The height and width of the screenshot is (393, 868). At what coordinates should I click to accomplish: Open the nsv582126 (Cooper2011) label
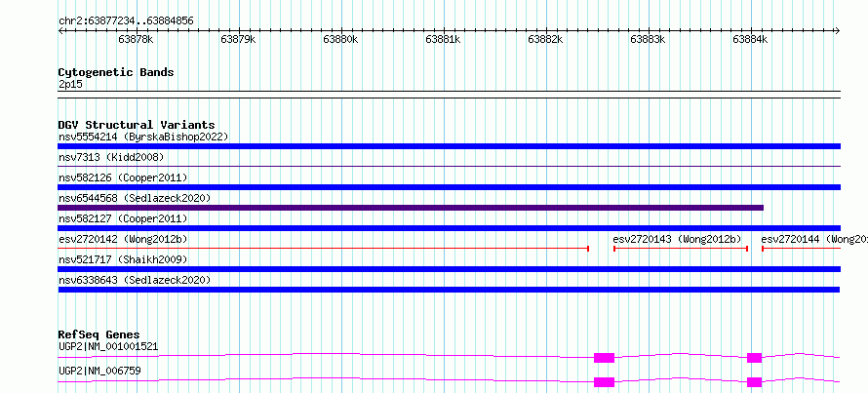123,177
